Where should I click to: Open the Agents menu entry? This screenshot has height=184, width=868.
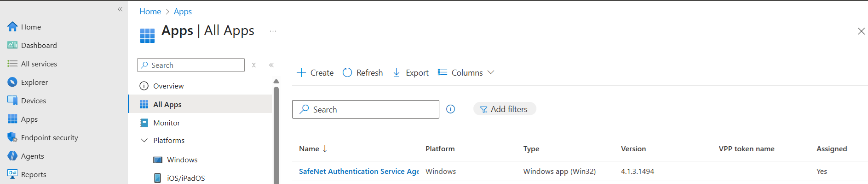point(33,156)
